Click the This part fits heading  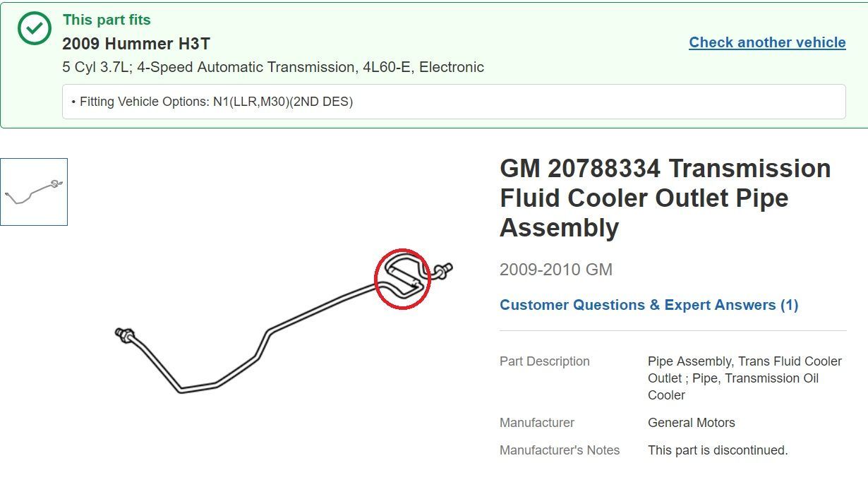pyautogui.click(x=107, y=20)
